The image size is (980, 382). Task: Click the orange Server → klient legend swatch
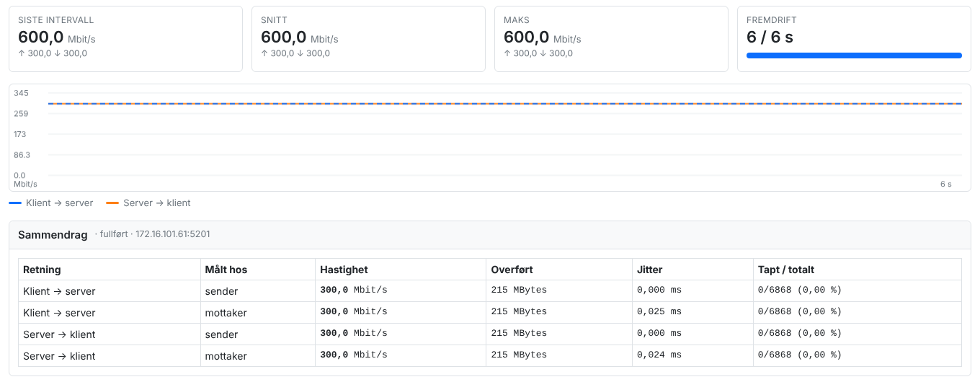tap(112, 203)
